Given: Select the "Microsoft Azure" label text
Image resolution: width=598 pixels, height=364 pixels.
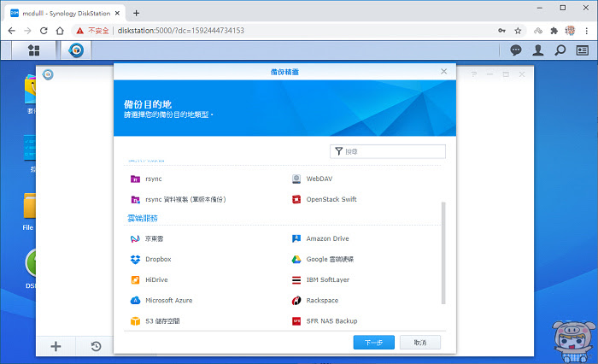Looking at the screenshot, I should point(168,300).
